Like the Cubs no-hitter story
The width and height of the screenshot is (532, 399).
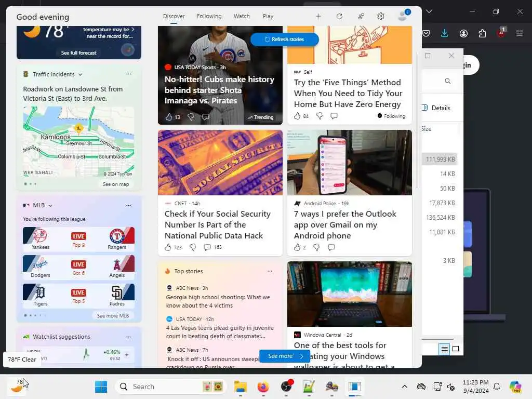169,117
